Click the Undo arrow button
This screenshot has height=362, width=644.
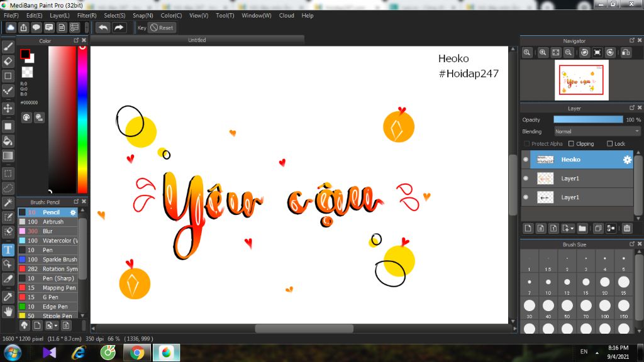[x=103, y=28]
